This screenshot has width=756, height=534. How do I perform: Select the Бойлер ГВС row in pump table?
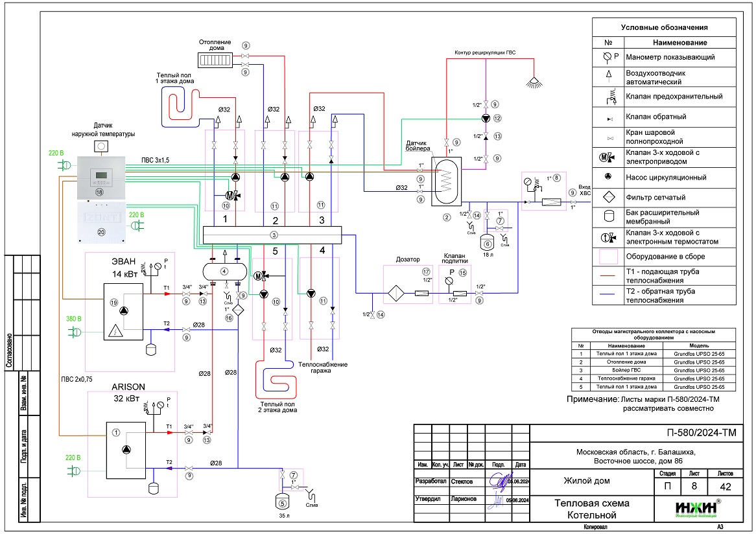(654, 370)
